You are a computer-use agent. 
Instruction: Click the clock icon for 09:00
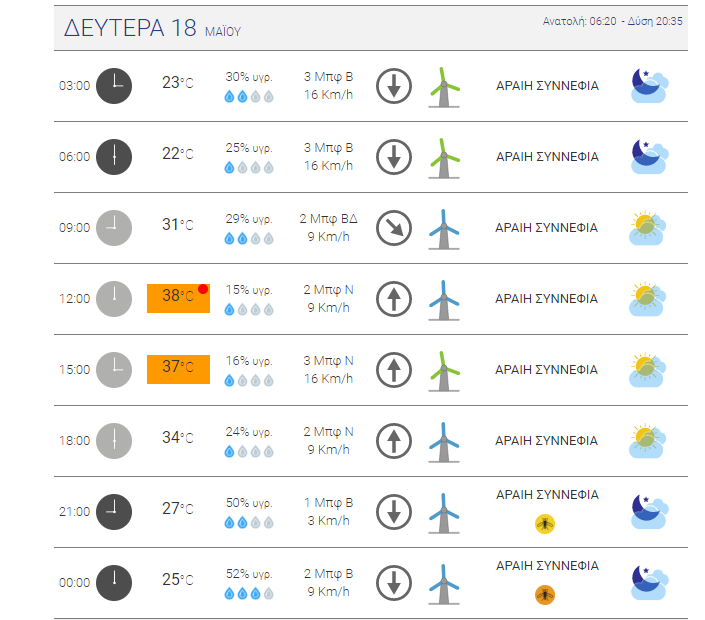[x=114, y=227]
